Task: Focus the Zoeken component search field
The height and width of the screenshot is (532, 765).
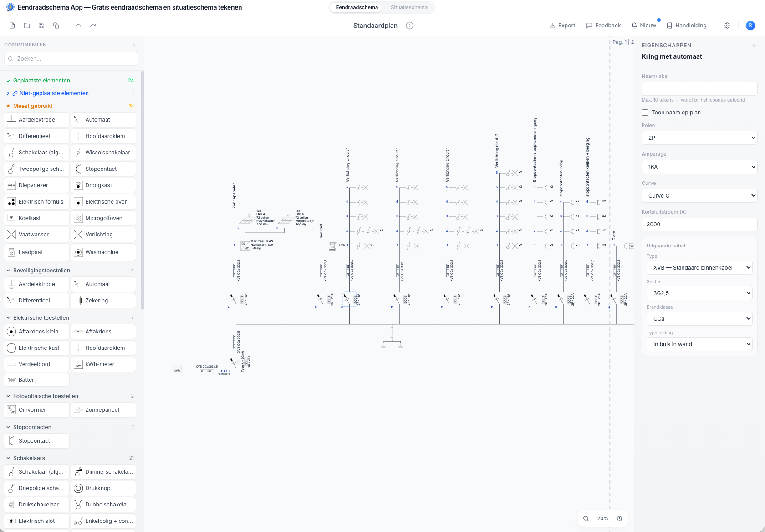Action: [x=71, y=59]
